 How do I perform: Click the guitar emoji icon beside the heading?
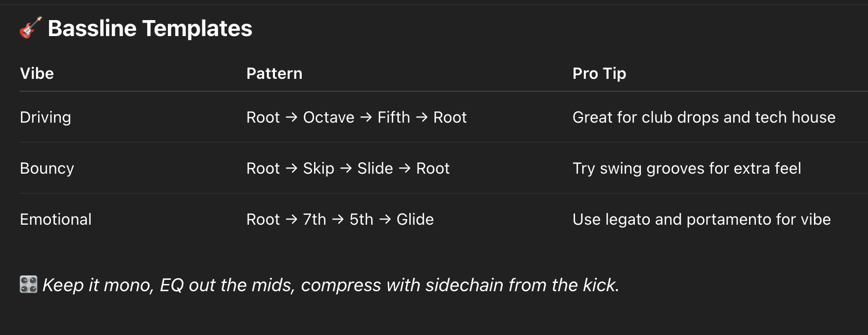point(30,28)
